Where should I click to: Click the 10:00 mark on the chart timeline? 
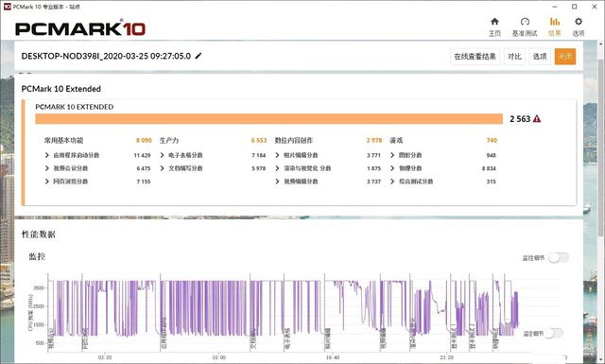coord(218,357)
